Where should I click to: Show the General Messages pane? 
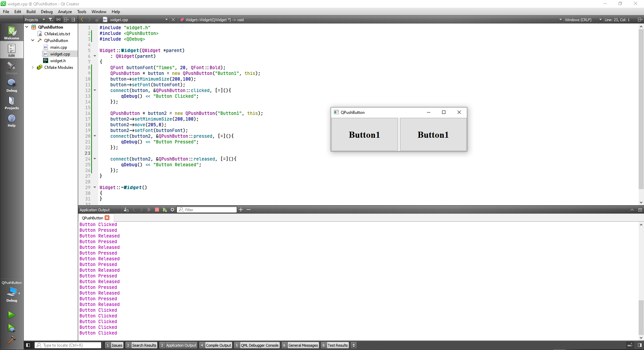(x=300, y=345)
